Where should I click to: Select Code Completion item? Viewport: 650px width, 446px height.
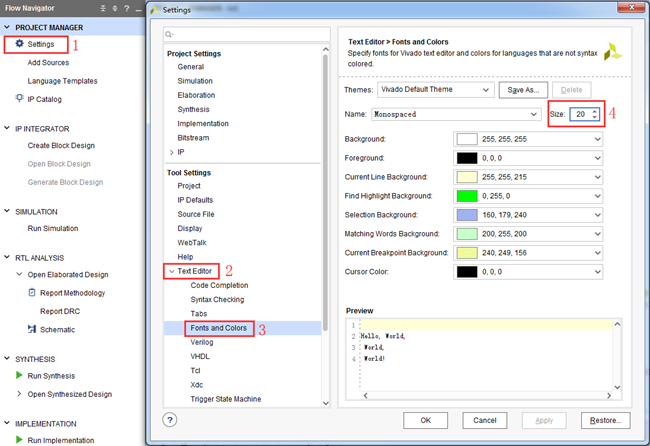pos(219,285)
